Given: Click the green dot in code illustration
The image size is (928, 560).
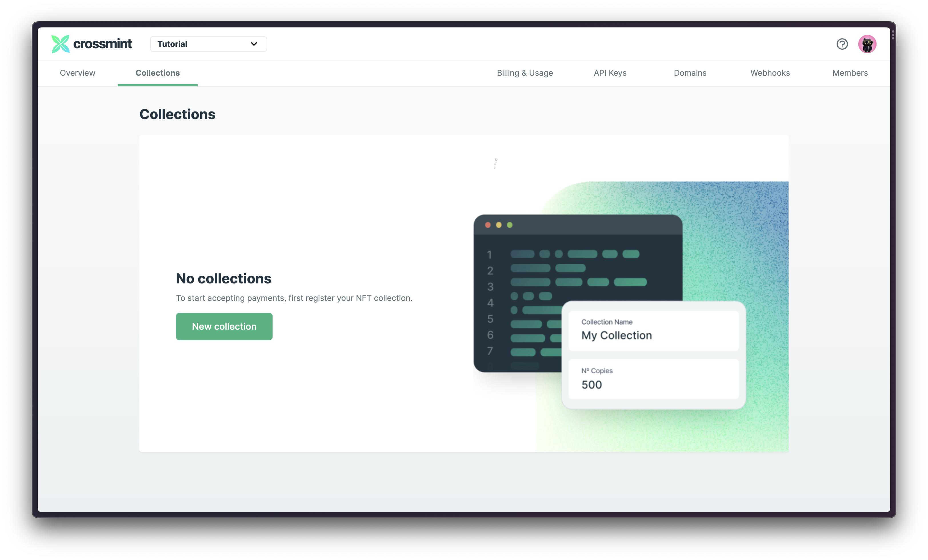Looking at the screenshot, I should coord(510,225).
